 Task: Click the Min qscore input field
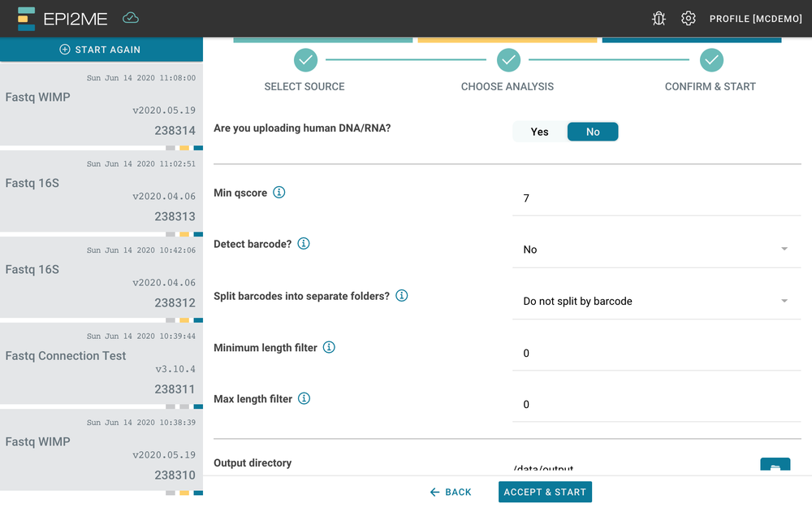(x=656, y=198)
